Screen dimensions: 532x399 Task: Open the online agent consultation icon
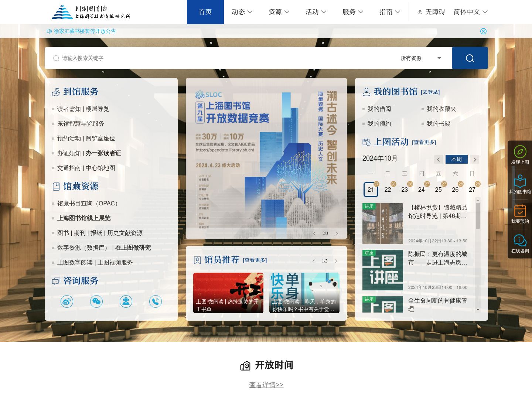point(126,301)
